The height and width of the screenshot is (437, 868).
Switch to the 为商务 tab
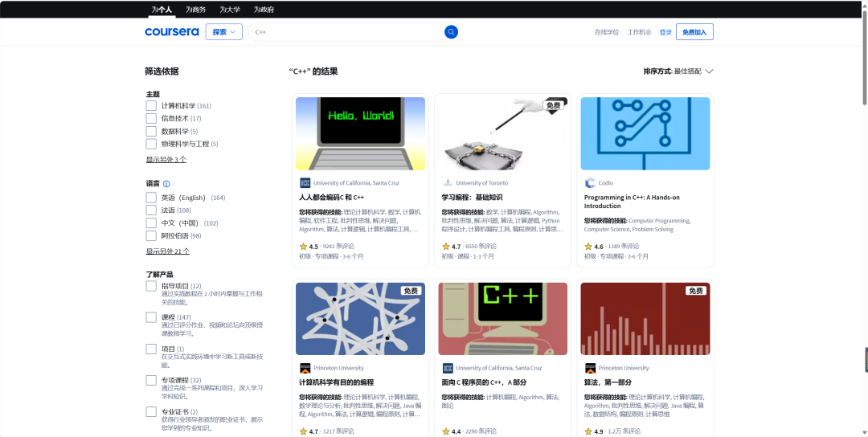click(195, 10)
